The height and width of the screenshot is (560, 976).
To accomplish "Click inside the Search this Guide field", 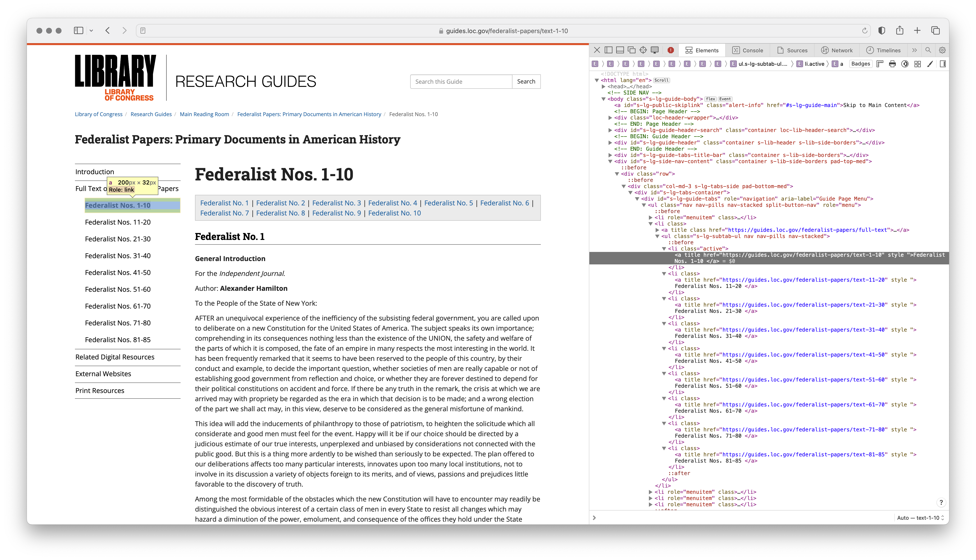I will [x=461, y=81].
